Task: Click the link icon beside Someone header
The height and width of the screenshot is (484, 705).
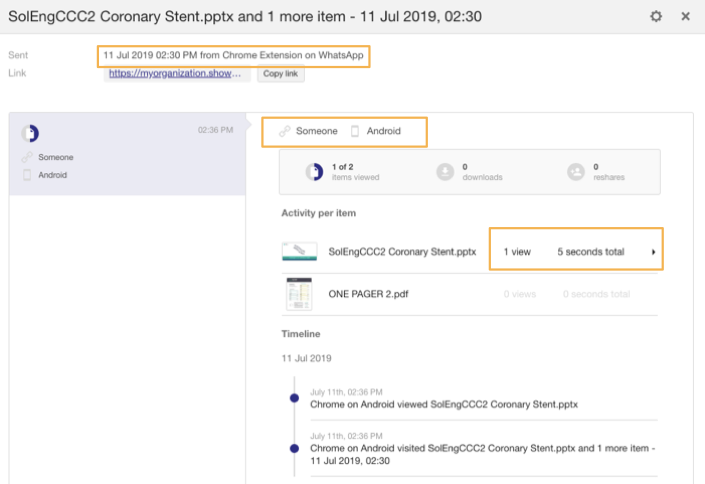Action: pos(284,131)
